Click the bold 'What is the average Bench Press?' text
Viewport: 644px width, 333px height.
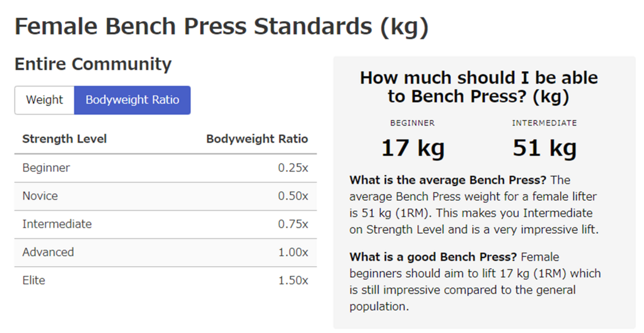[x=448, y=180]
